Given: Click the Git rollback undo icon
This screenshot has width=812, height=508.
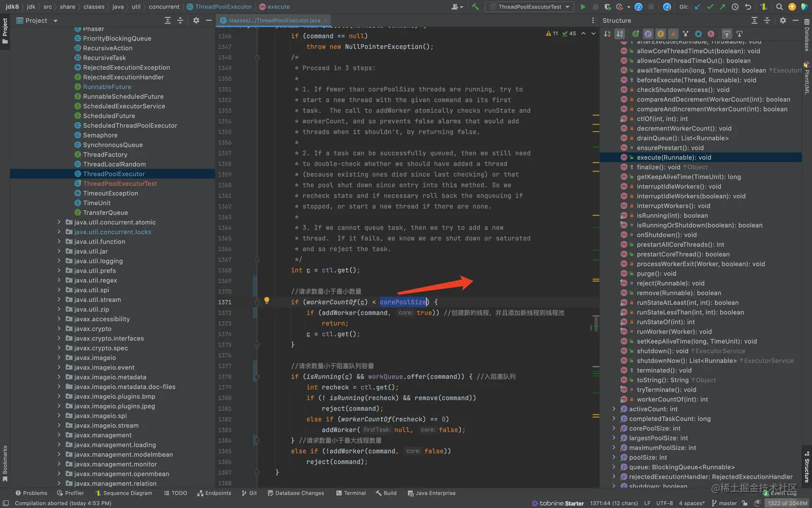Looking at the screenshot, I should (x=748, y=6).
